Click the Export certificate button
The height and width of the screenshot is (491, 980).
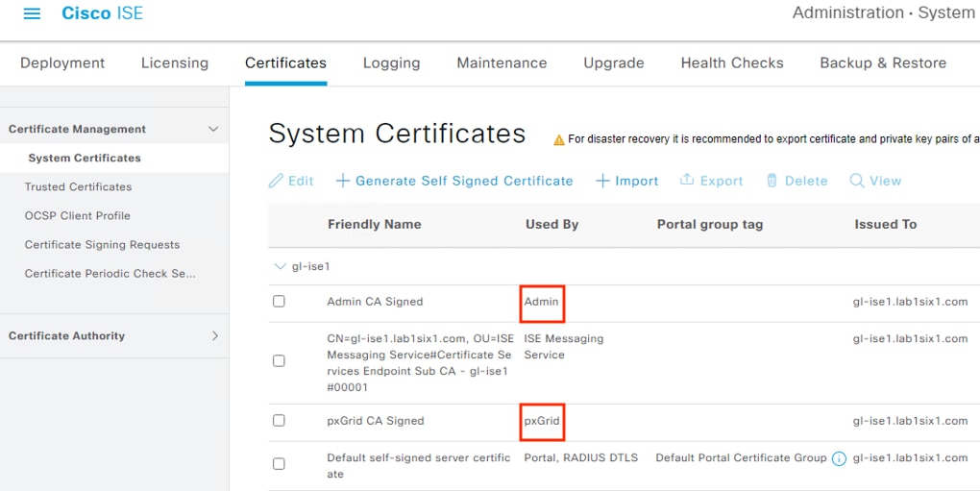pyautogui.click(x=711, y=182)
